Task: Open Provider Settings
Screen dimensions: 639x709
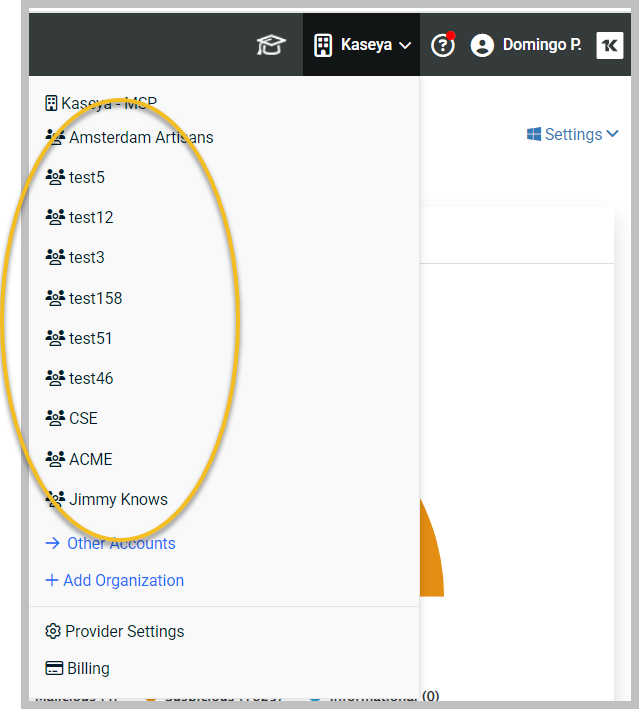Action: tap(124, 631)
